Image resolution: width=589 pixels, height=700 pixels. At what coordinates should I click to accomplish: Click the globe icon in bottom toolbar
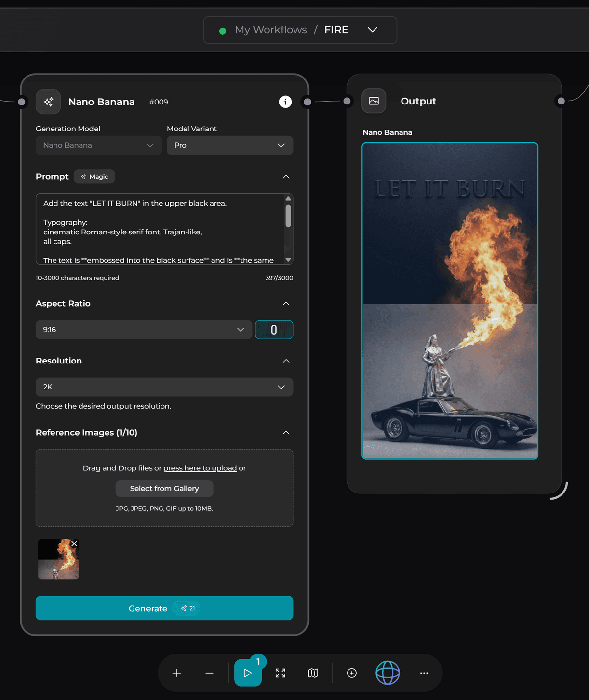point(388,673)
